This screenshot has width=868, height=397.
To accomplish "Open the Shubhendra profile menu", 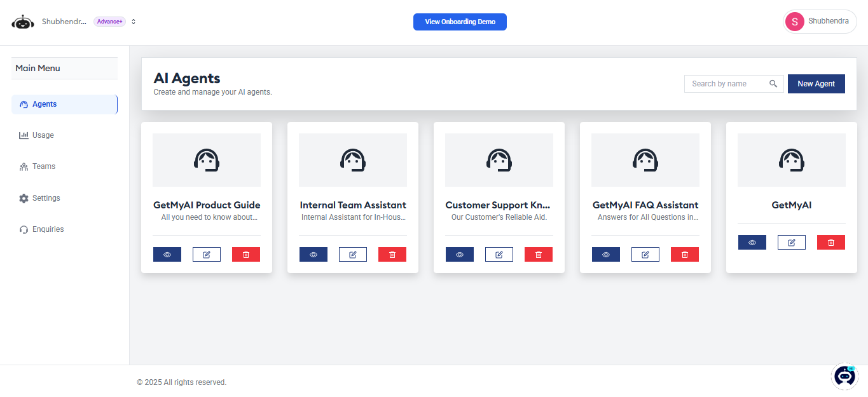I will pos(820,22).
